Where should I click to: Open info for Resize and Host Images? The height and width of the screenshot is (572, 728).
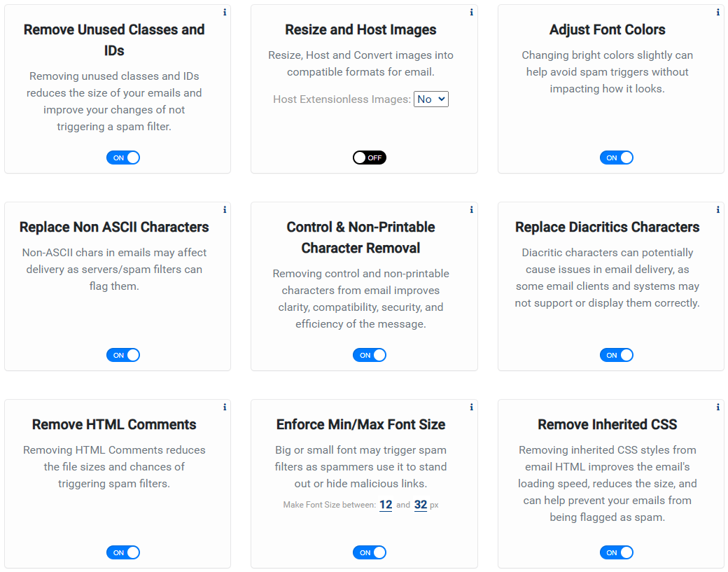(471, 12)
